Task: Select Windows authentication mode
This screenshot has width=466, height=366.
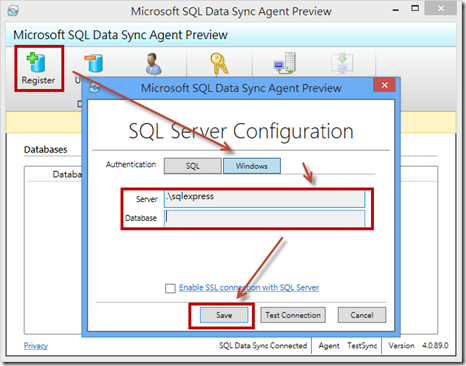Action: [252, 166]
